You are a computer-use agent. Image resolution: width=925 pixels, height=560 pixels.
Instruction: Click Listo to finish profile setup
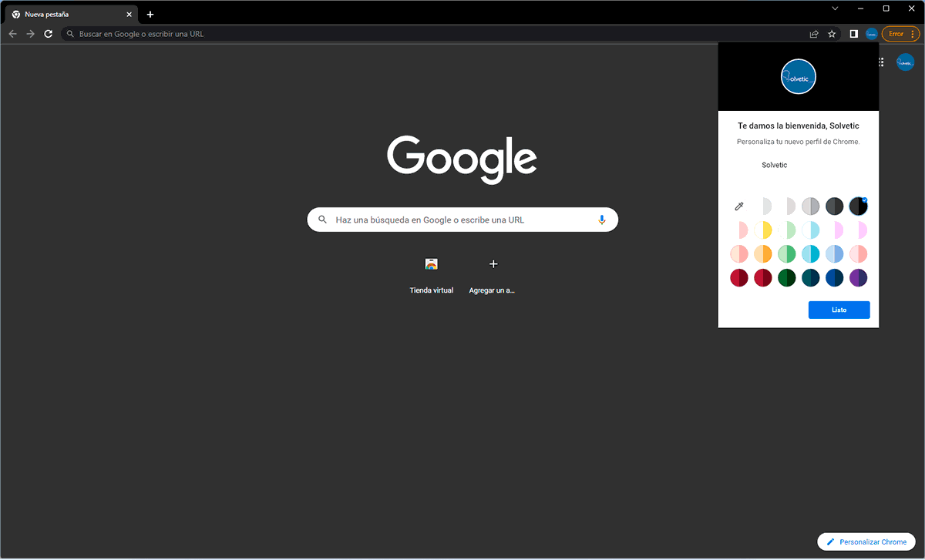(839, 310)
